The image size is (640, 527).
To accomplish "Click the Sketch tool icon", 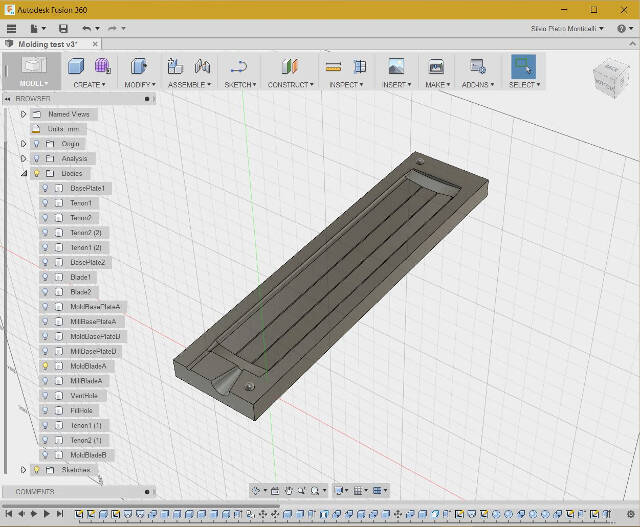I will [239, 67].
